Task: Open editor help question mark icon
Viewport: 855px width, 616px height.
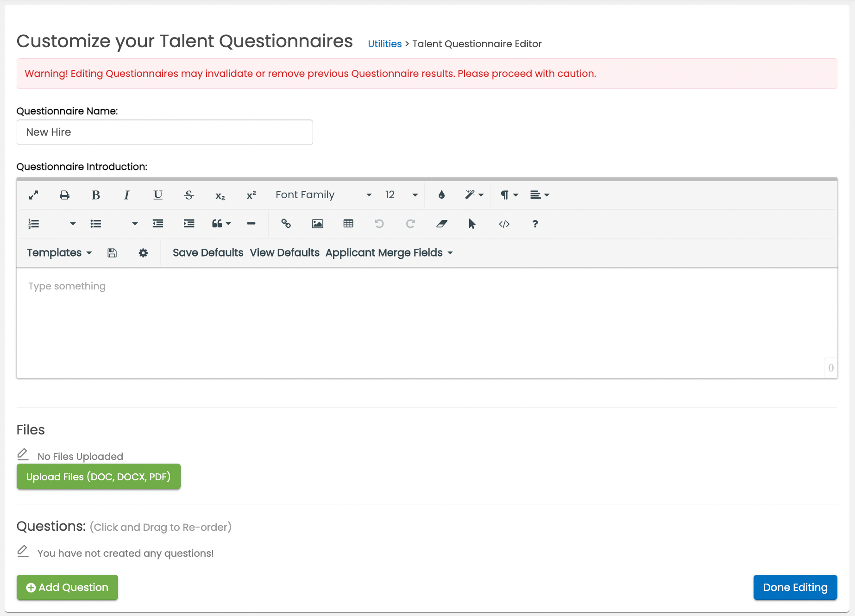Action: tap(535, 224)
